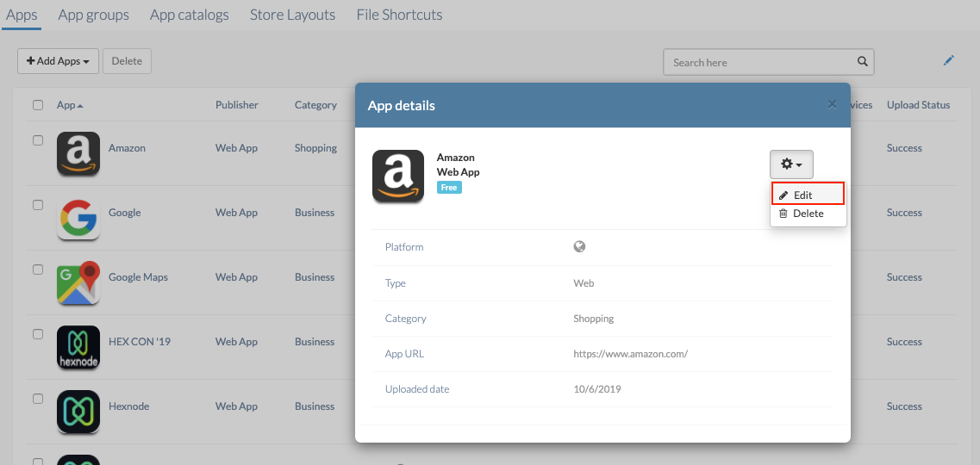
Task: Choose Delete from the gear menu
Action: pyautogui.click(x=808, y=214)
